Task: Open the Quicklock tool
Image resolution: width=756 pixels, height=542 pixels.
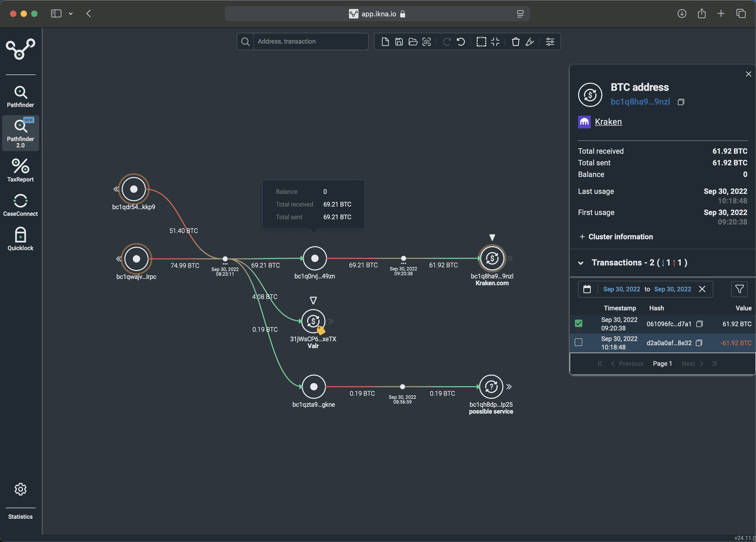Action: point(20,238)
